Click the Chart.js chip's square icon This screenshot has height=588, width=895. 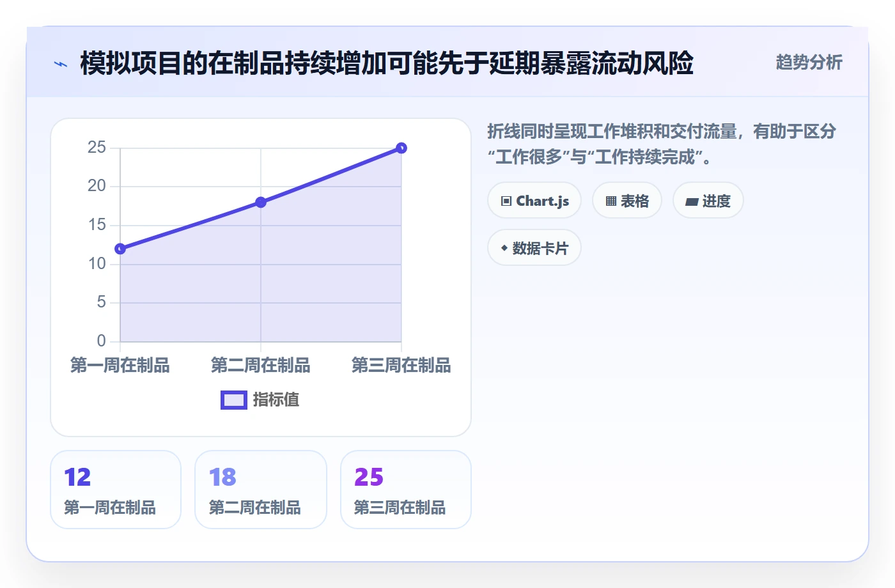tap(506, 201)
